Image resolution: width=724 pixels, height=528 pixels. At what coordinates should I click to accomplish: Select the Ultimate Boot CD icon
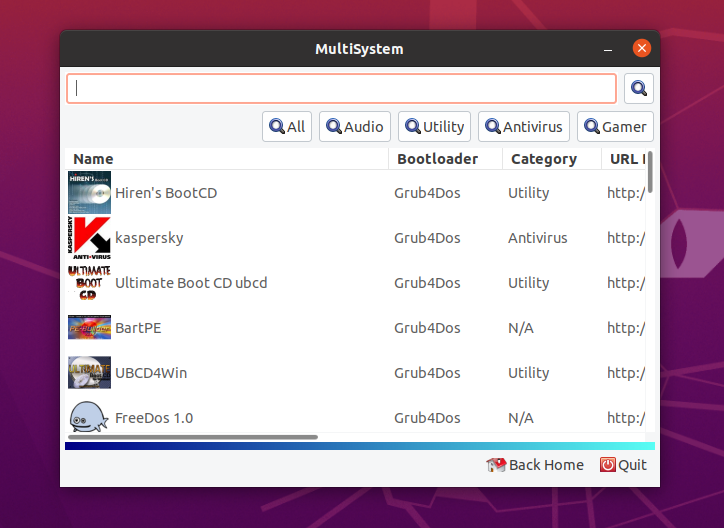point(89,283)
